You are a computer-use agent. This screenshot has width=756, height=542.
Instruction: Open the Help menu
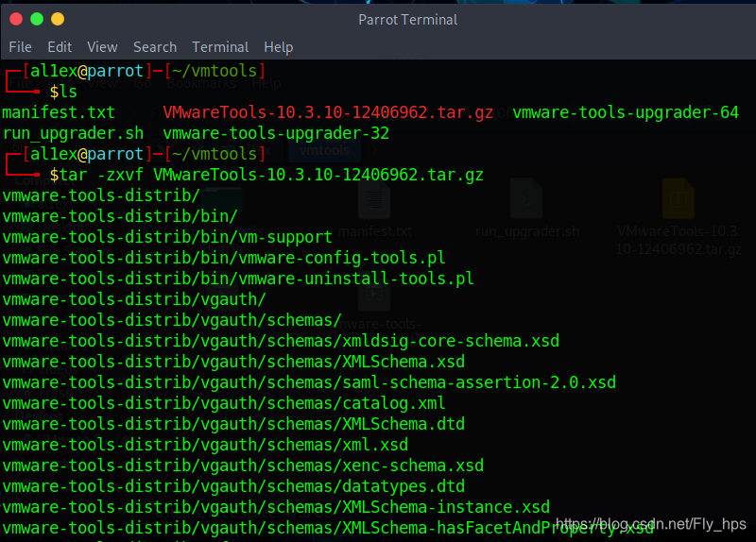click(x=278, y=47)
